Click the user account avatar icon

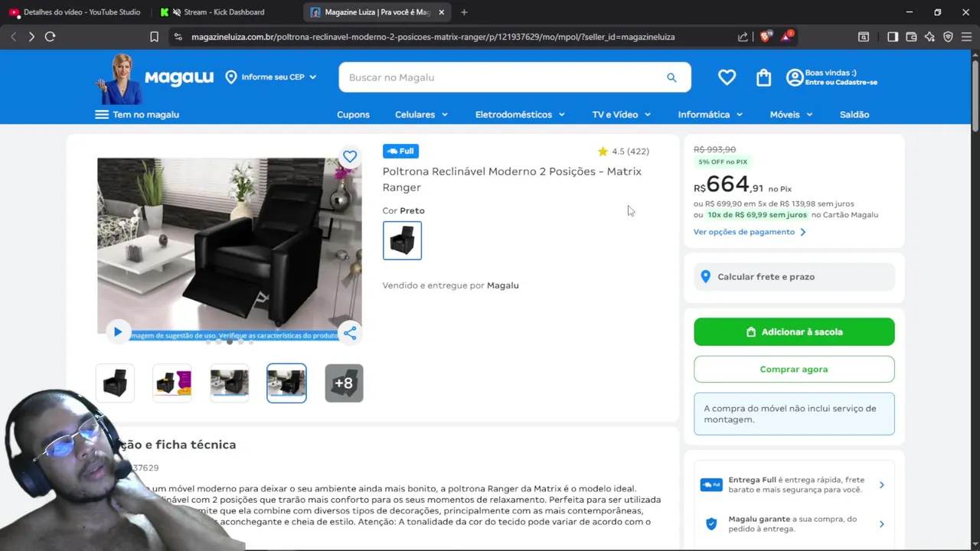click(x=795, y=77)
